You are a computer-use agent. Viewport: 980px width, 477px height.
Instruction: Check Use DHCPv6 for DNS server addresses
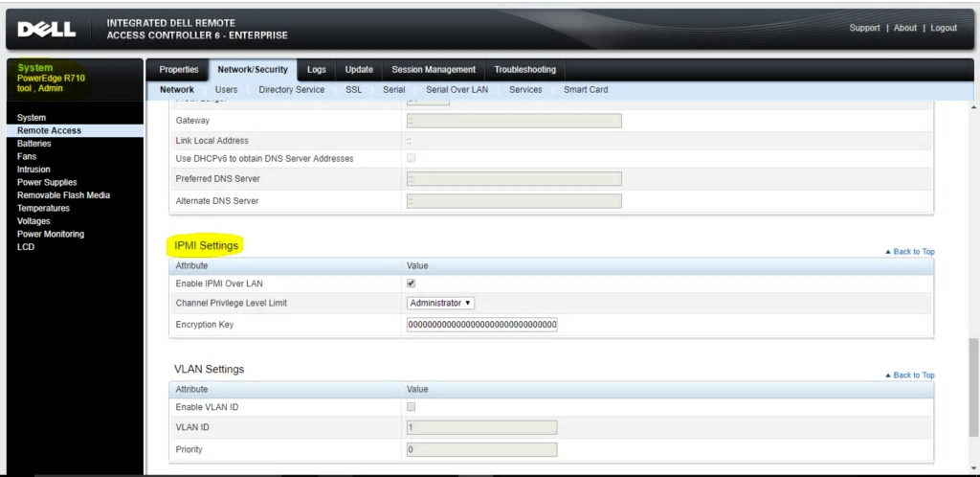tap(412, 158)
